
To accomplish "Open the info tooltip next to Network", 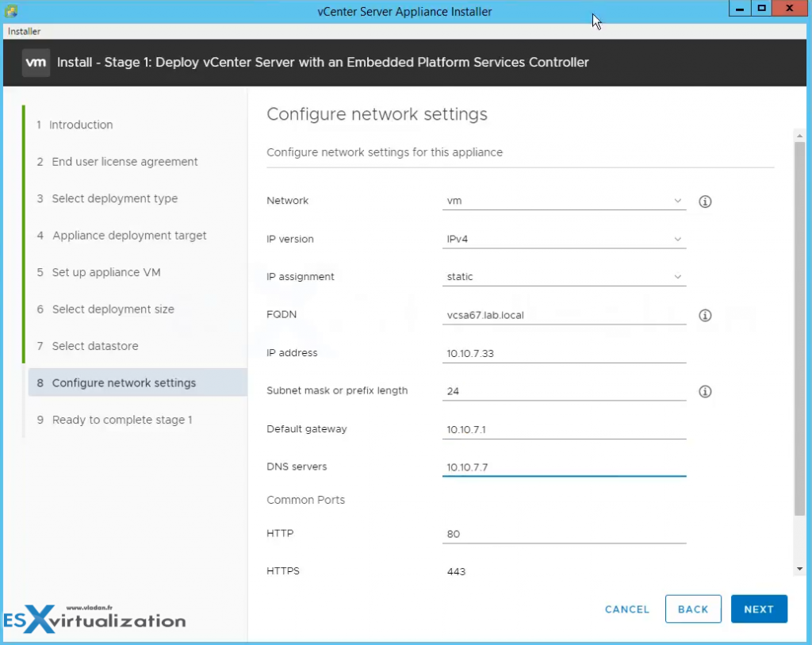I will (x=704, y=202).
